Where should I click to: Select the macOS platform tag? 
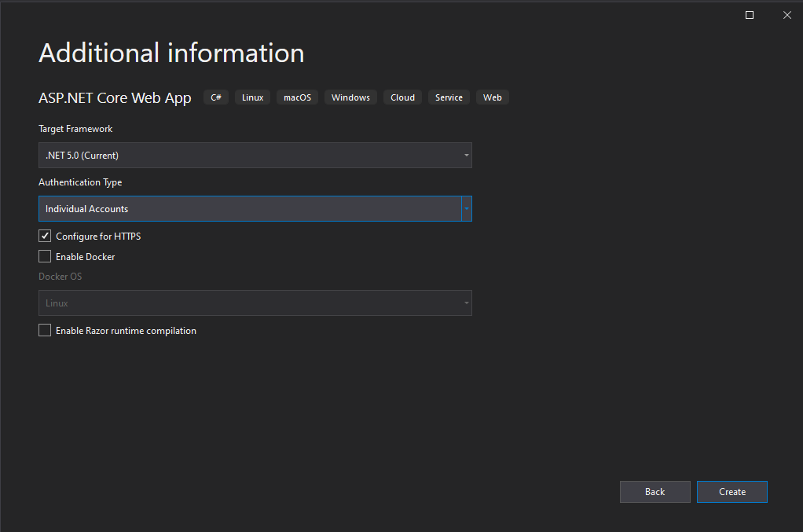[297, 97]
